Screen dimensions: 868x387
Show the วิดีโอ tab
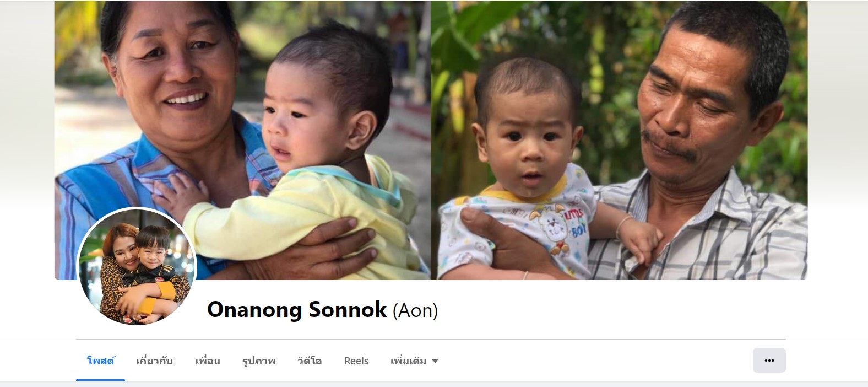(x=310, y=361)
